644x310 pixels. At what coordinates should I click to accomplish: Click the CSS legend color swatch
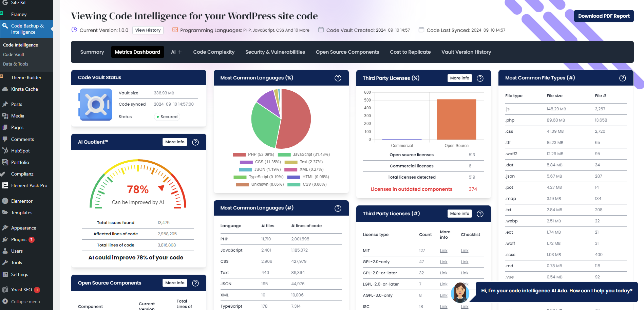click(x=246, y=162)
